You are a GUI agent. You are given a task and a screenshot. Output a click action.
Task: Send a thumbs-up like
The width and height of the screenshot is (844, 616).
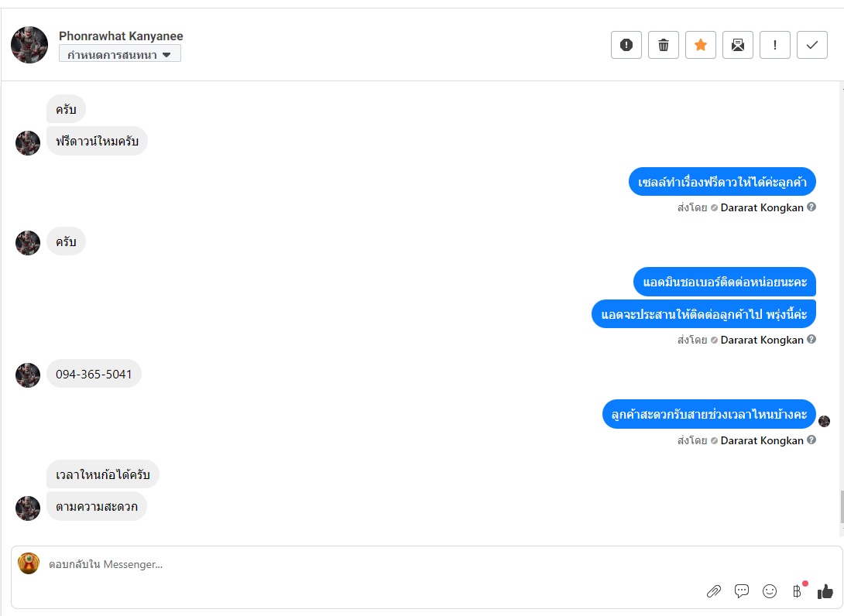pos(825,591)
